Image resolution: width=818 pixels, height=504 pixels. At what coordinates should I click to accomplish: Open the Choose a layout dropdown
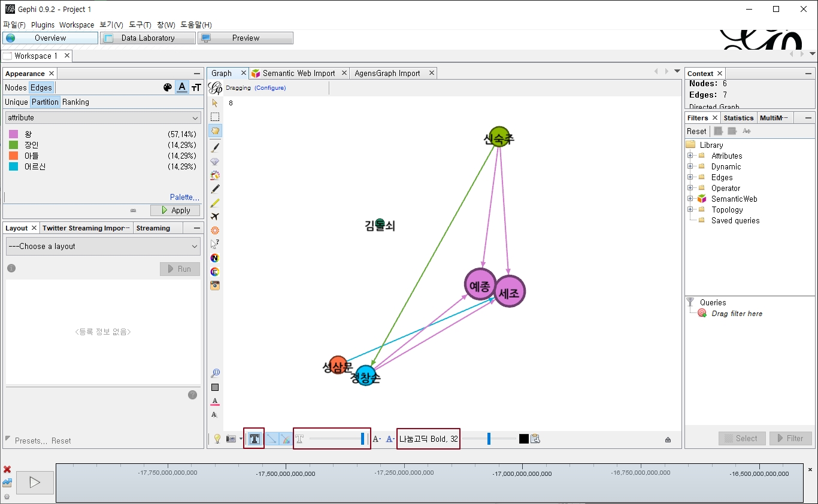pyautogui.click(x=102, y=246)
